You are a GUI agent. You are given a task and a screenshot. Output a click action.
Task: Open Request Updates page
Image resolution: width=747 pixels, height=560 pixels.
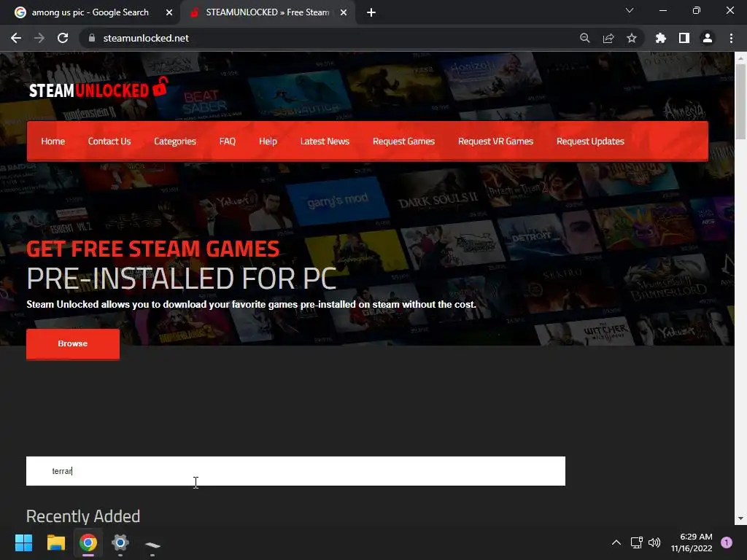590,141
